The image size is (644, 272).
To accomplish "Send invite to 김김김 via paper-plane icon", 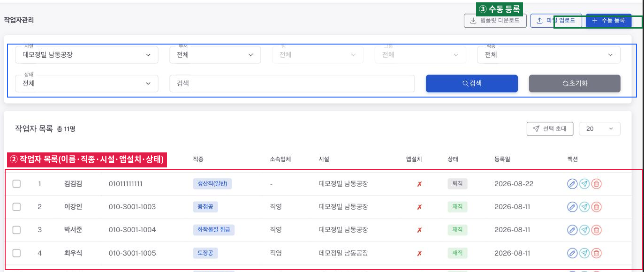I will pos(584,184).
